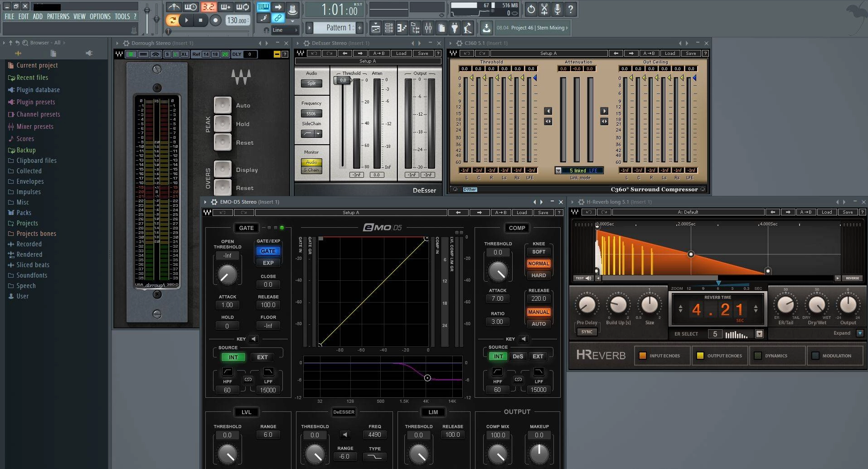Click the Auto peak button in Dorrough

tap(223, 105)
